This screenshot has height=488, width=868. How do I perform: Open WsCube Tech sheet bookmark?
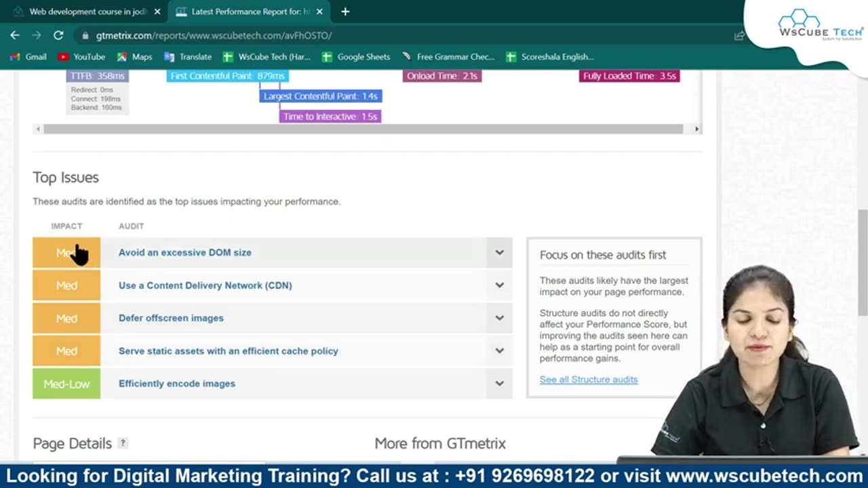pos(267,57)
